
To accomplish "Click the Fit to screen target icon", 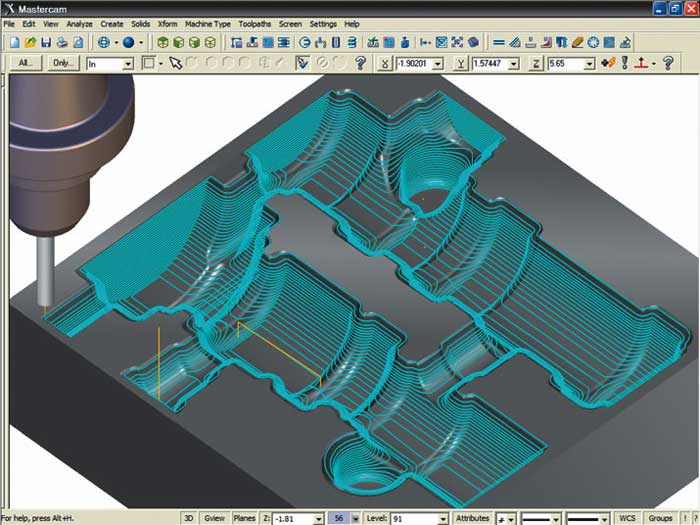I will [104, 42].
